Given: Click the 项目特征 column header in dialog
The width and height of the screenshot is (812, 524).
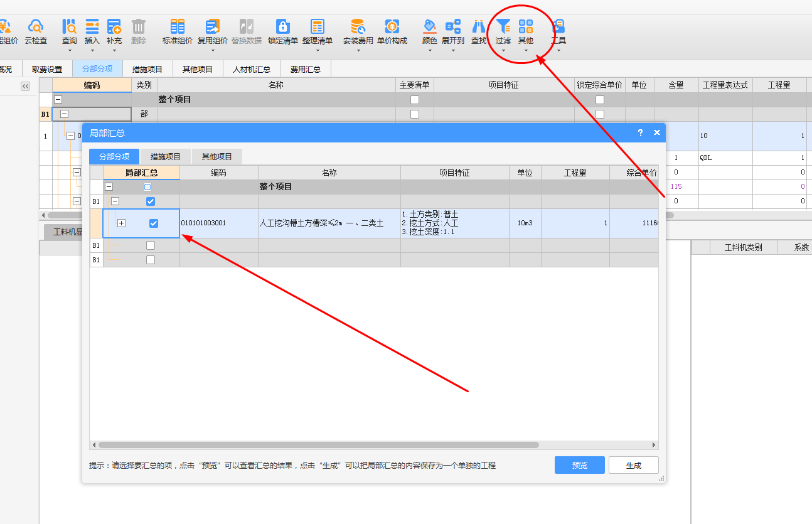Looking at the screenshot, I should [x=454, y=173].
